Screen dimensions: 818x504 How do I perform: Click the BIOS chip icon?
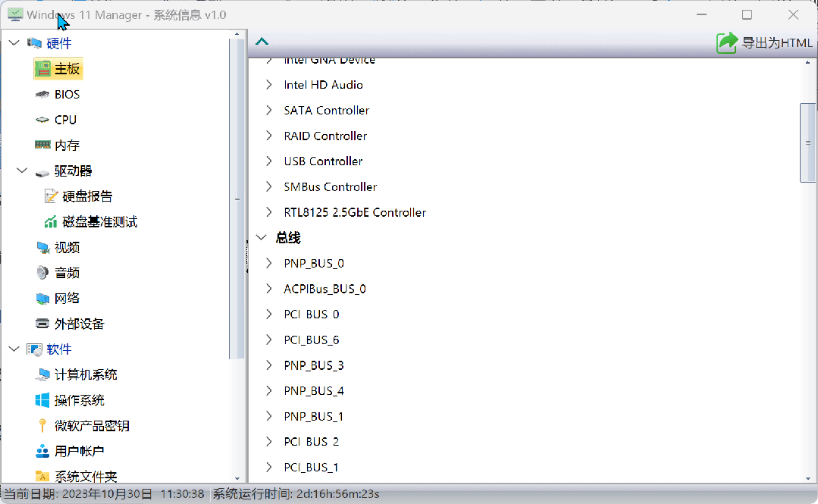pos(42,95)
